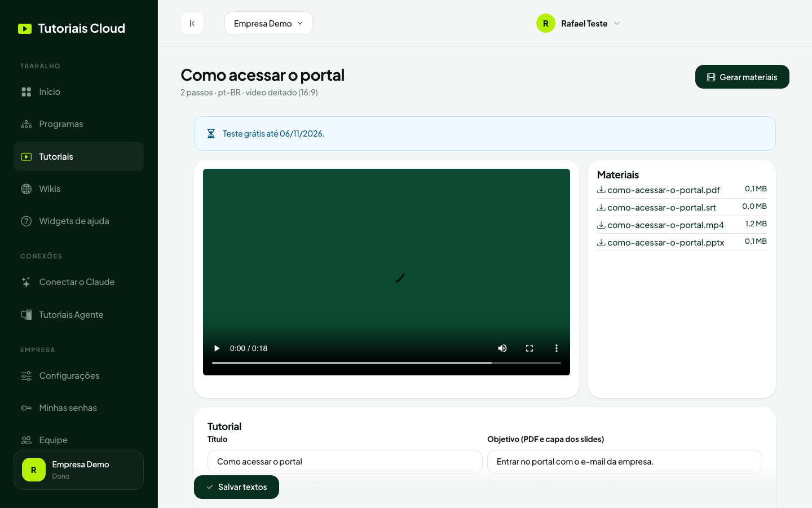This screenshot has height=508, width=812.
Task: Select Tutoriais in the sidebar
Action: pos(78,156)
